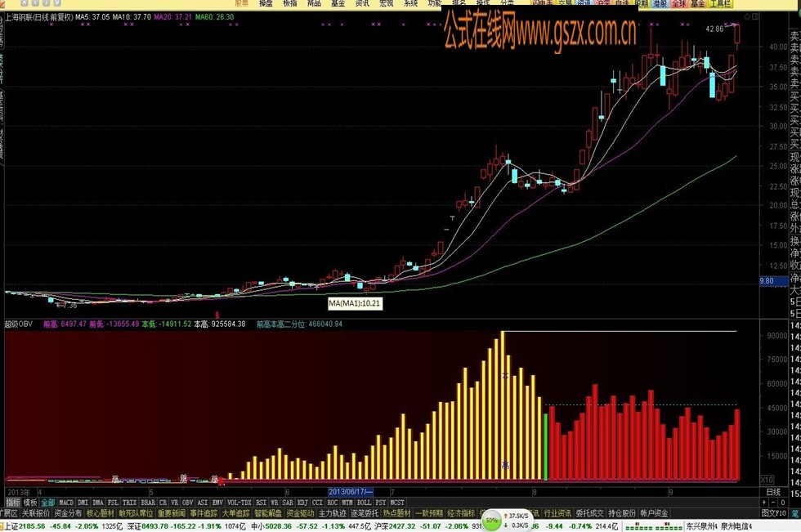Select the SAR indicator tab
This screenshot has width=801, height=532.
(x=288, y=503)
